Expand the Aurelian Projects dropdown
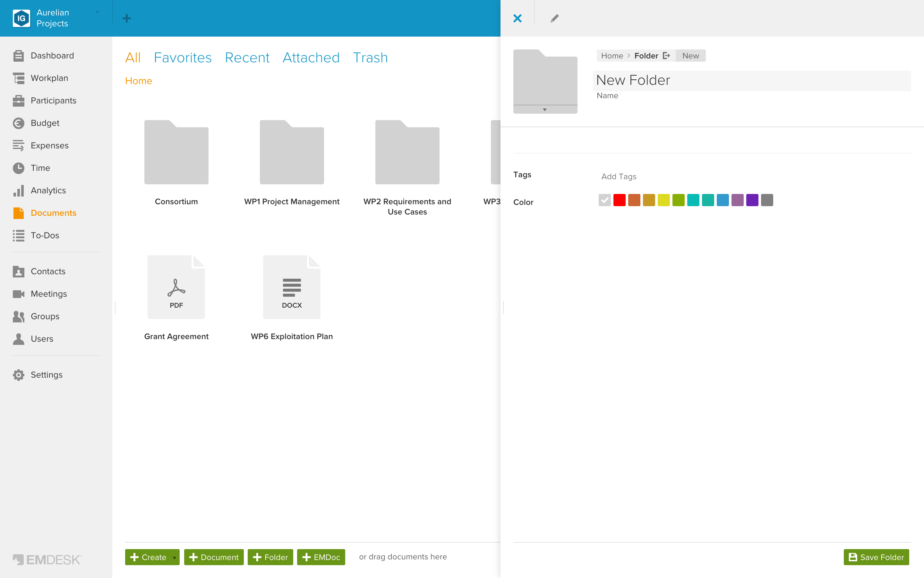924x578 pixels. point(98,12)
